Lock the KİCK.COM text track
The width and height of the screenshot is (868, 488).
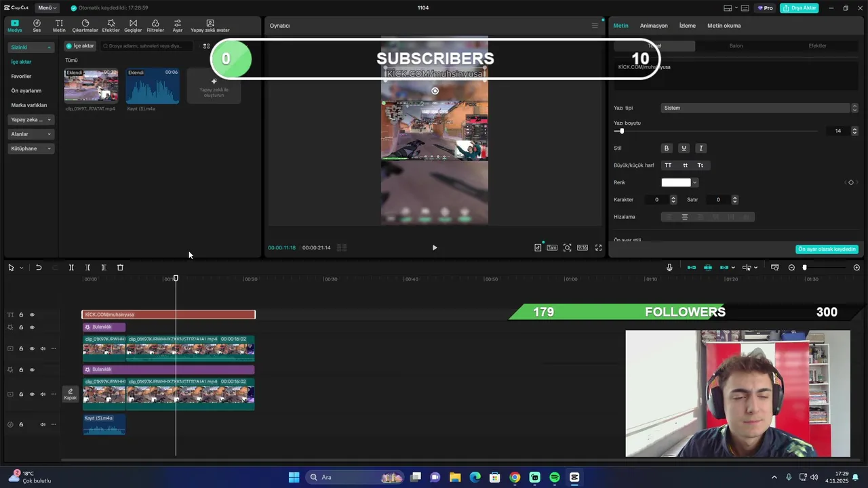[x=21, y=314]
